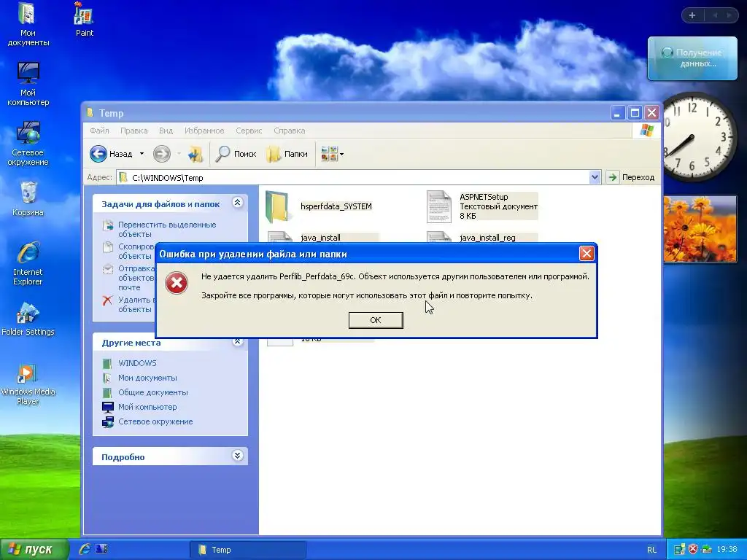
Task: Open WINDOWS link in Другие места
Action: tap(137, 363)
